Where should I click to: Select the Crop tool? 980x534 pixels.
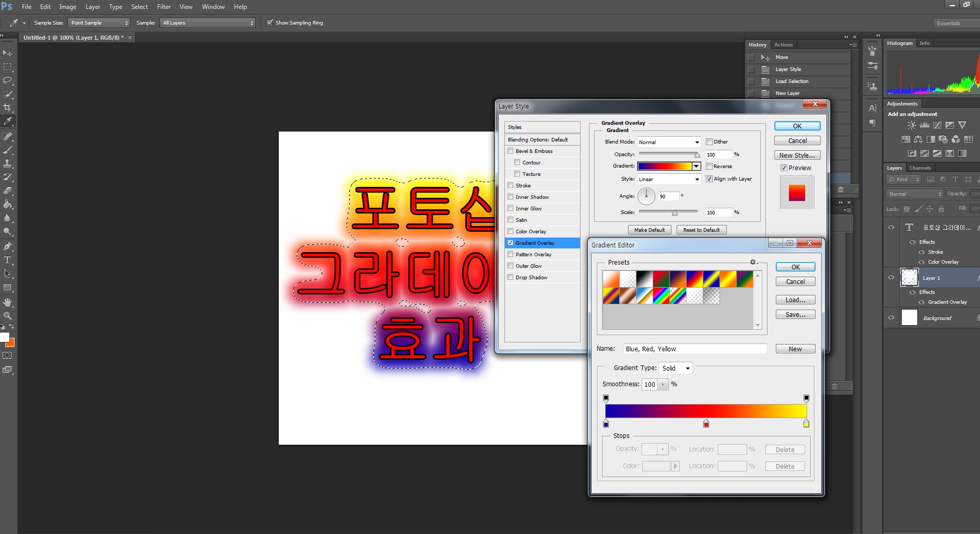[7, 108]
